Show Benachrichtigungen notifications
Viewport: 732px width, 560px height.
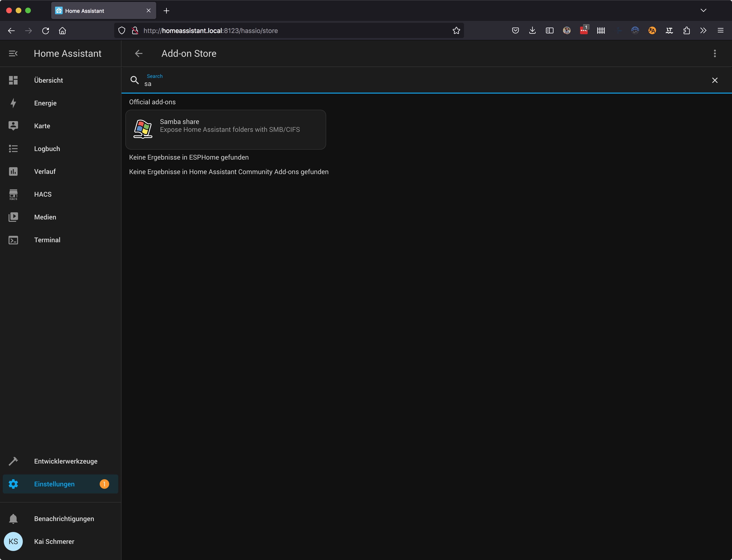64,519
